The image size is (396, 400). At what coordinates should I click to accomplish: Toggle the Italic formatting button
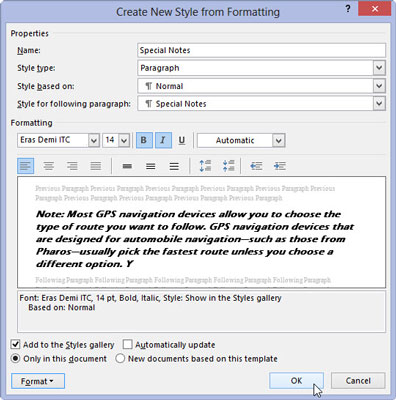(x=163, y=140)
